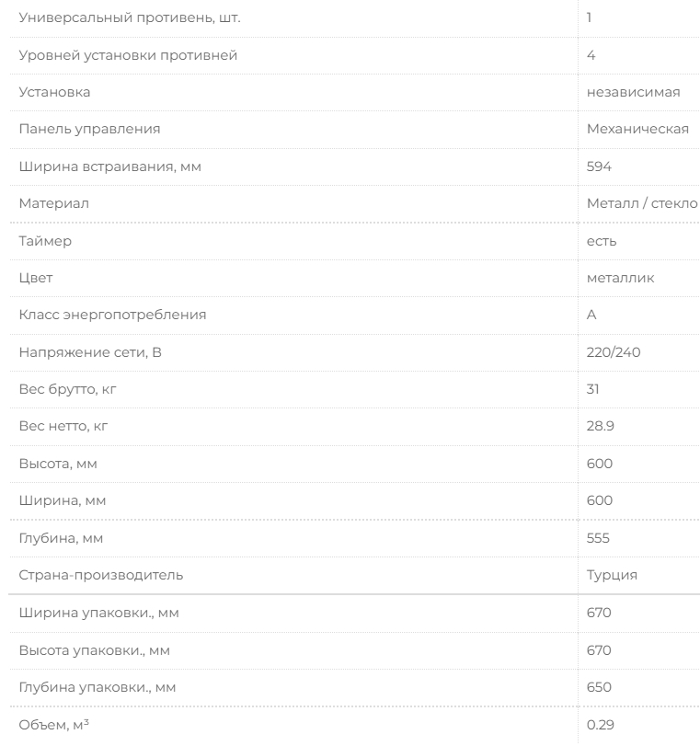Image resolution: width=700 pixels, height=746 pixels.
Task: Click the 'независимая' installation value
Action: 633,92
